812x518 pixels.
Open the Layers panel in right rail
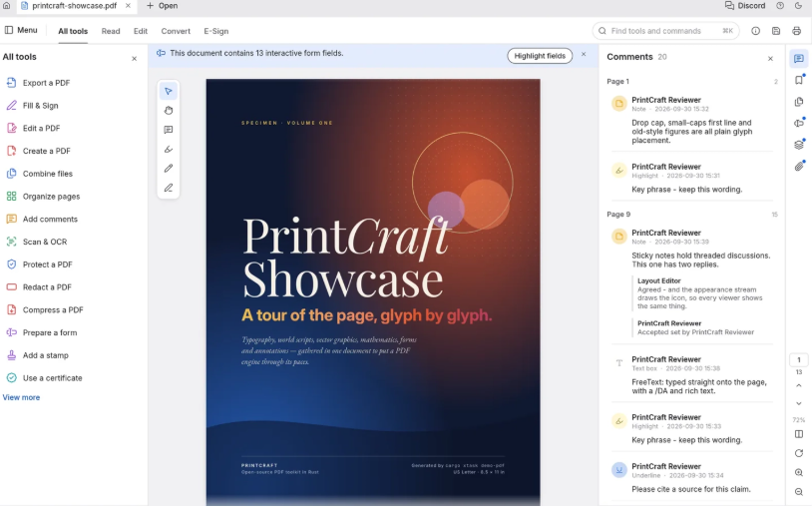pyautogui.click(x=799, y=145)
